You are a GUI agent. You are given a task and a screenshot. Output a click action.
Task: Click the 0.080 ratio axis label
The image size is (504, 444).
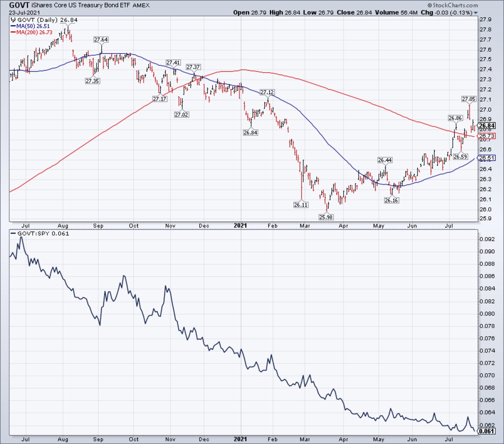(x=487, y=314)
